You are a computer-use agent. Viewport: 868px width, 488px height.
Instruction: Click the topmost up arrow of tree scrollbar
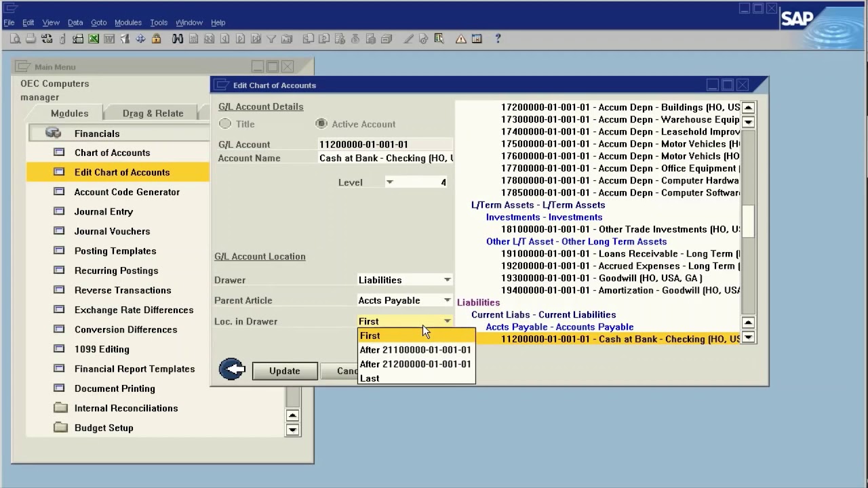click(x=748, y=108)
